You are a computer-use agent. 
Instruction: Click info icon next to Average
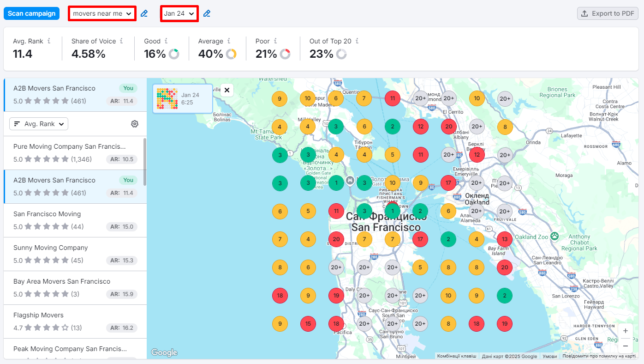coord(229,41)
